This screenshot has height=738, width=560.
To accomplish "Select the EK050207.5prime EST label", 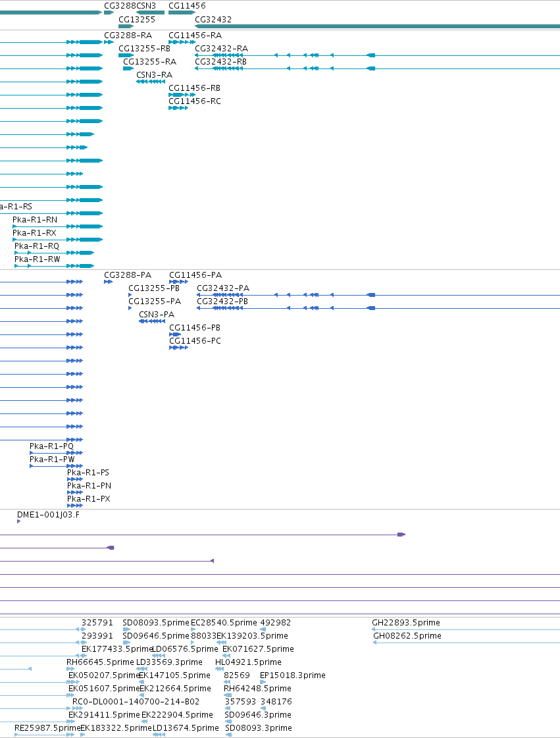I will (x=105, y=675).
